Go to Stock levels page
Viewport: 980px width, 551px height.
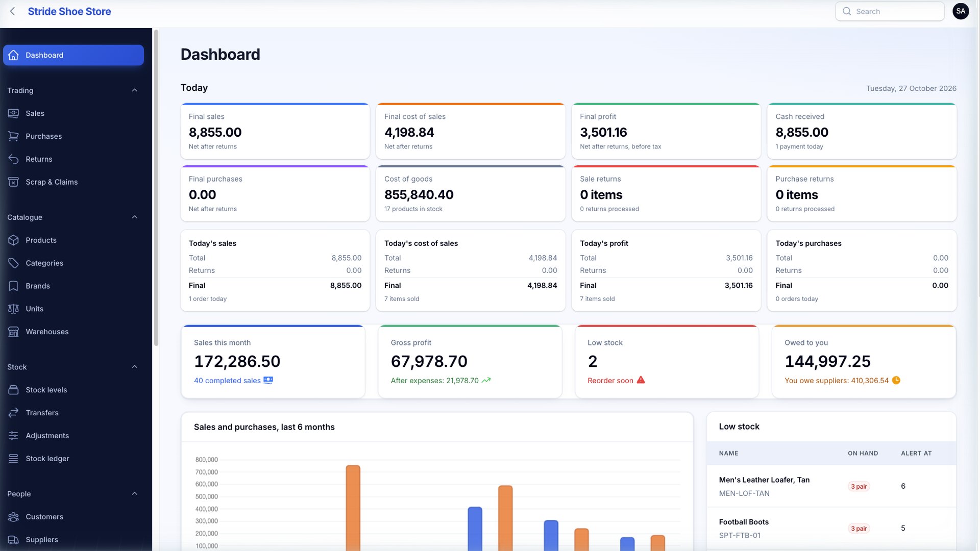tap(73, 390)
